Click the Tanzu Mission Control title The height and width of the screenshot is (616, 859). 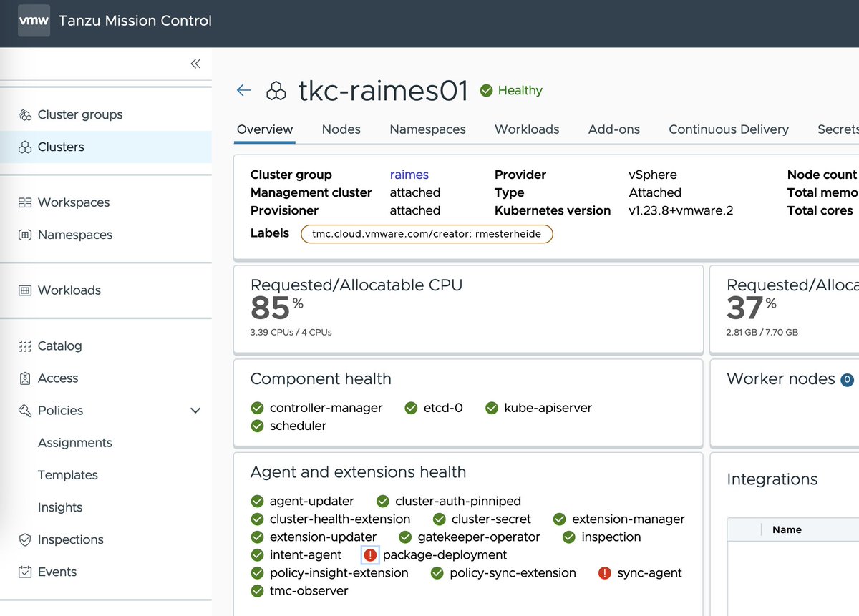click(135, 21)
